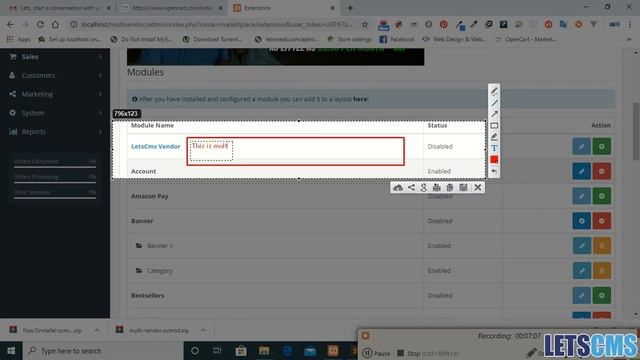The height and width of the screenshot is (360, 640).
Task: Search similar images on Google
Action: (x=424, y=187)
